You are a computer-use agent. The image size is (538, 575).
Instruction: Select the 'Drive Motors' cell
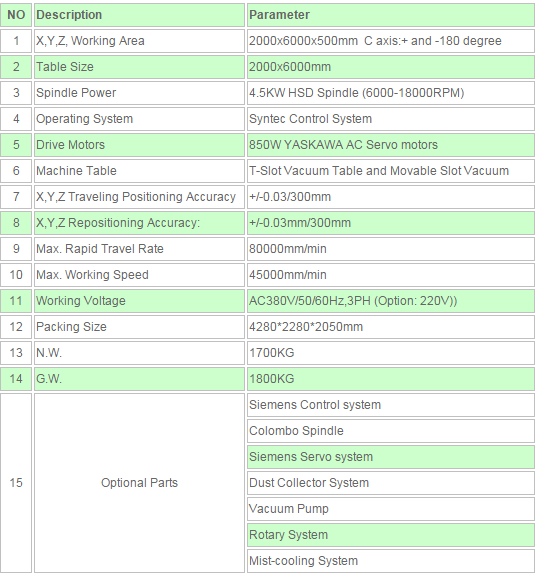click(139, 145)
